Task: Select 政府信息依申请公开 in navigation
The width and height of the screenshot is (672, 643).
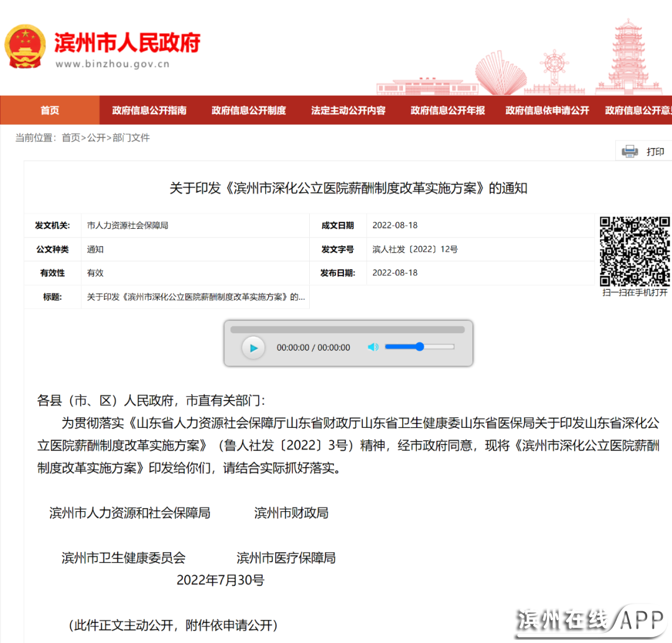Action: click(548, 110)
